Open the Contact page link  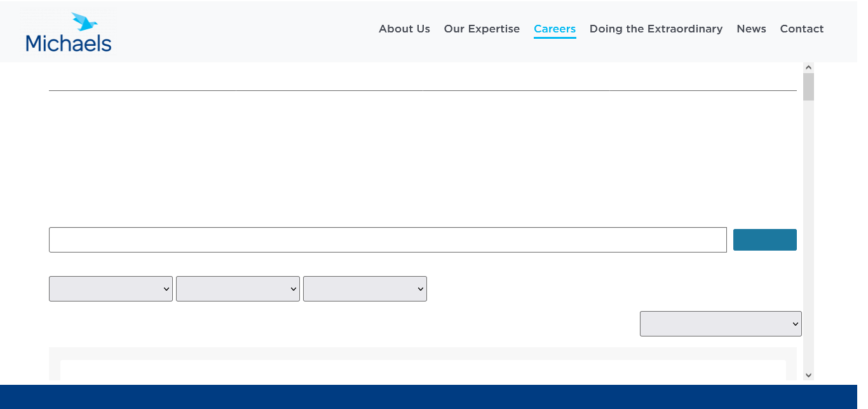pyautogui.click(x=801, y=29)
